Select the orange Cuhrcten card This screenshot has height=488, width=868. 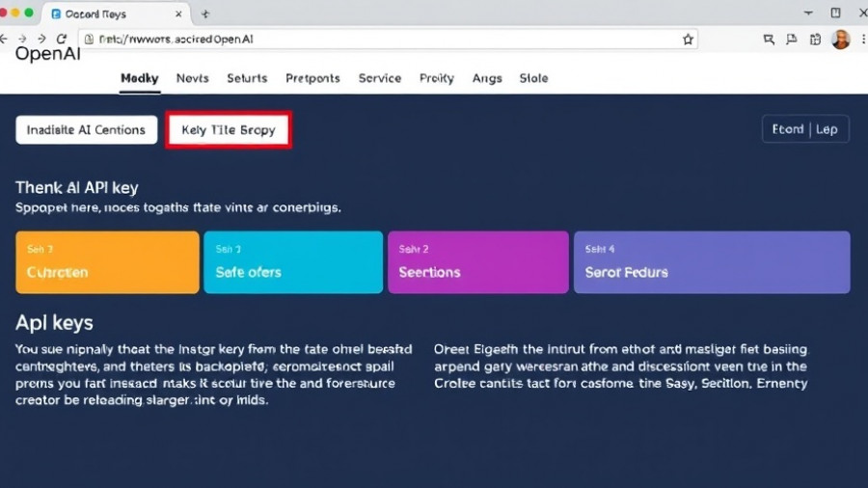(107, 261)
